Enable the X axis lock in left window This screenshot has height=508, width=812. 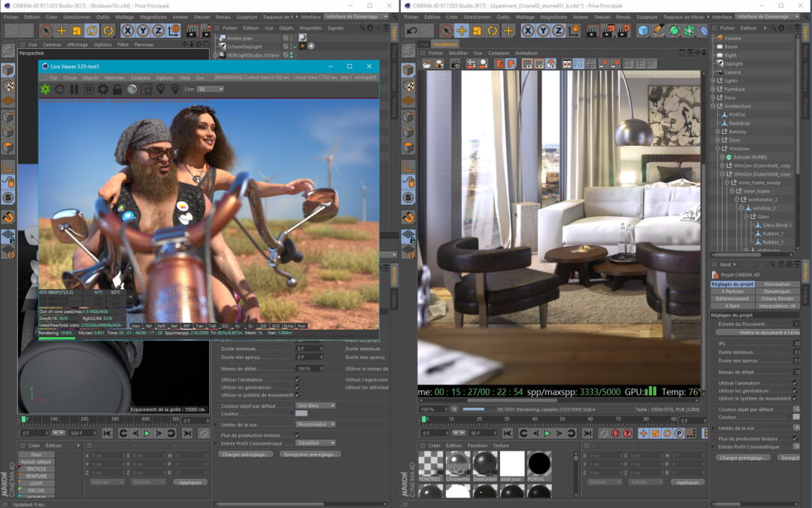(x=128, y=31)
